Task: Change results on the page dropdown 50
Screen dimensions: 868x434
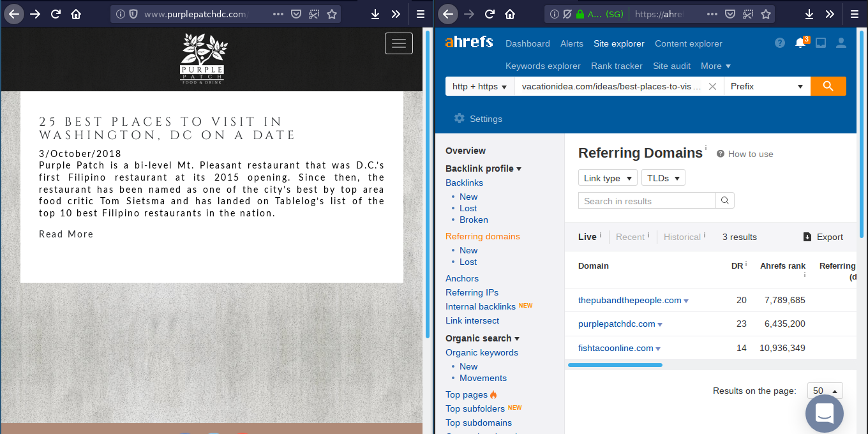Action: [x=825, y=391]
